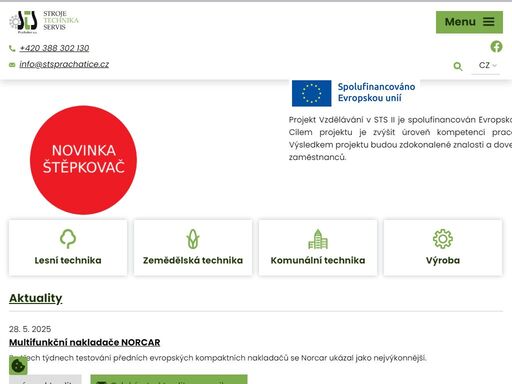Open the Zemědělská technika card
Image resolution: width=512 pixels, height=384 pixels.
193,248
